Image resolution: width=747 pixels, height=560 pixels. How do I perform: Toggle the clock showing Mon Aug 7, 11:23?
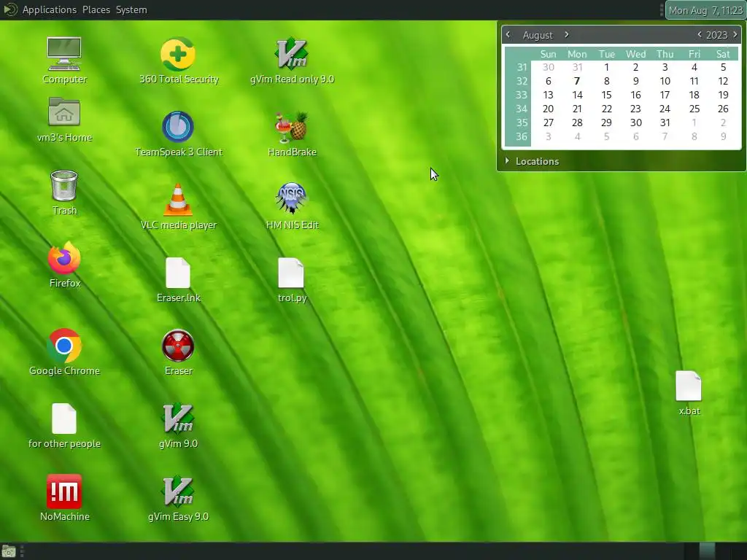(x=705, y=10)
